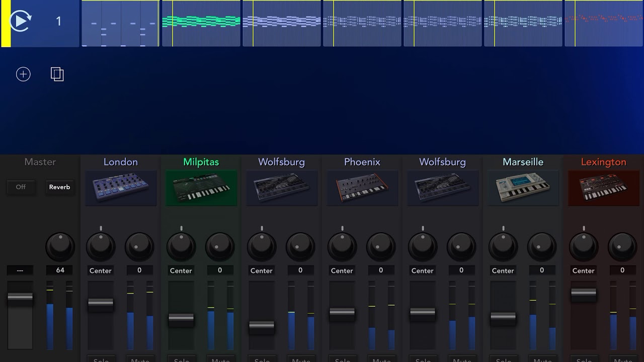
Task: Toggle the Master Off effect button
Action: 21,187
